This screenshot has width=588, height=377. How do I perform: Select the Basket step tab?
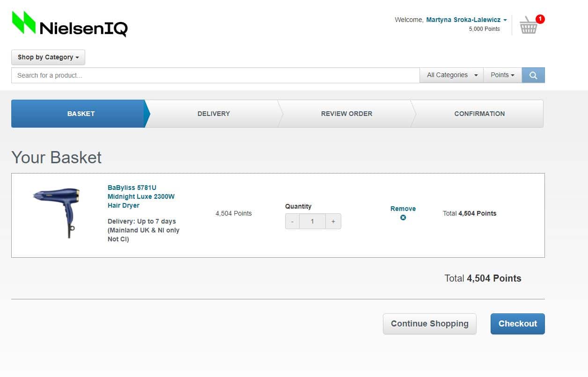tap(81, 114)
